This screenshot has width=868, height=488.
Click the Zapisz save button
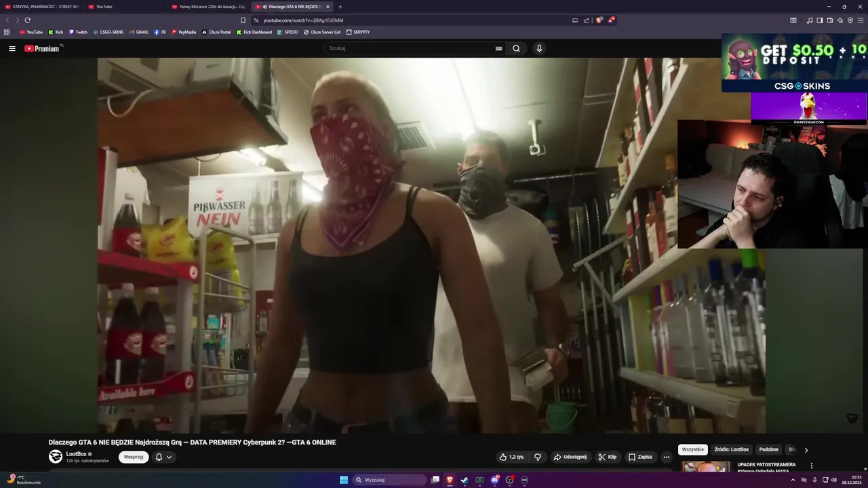(640, 457)
